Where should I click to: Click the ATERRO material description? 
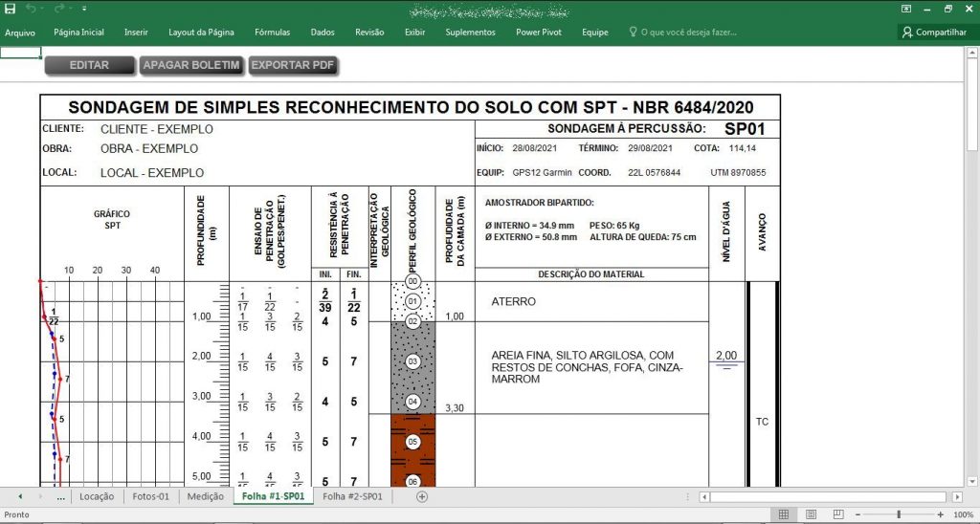[x=513, y=301]
